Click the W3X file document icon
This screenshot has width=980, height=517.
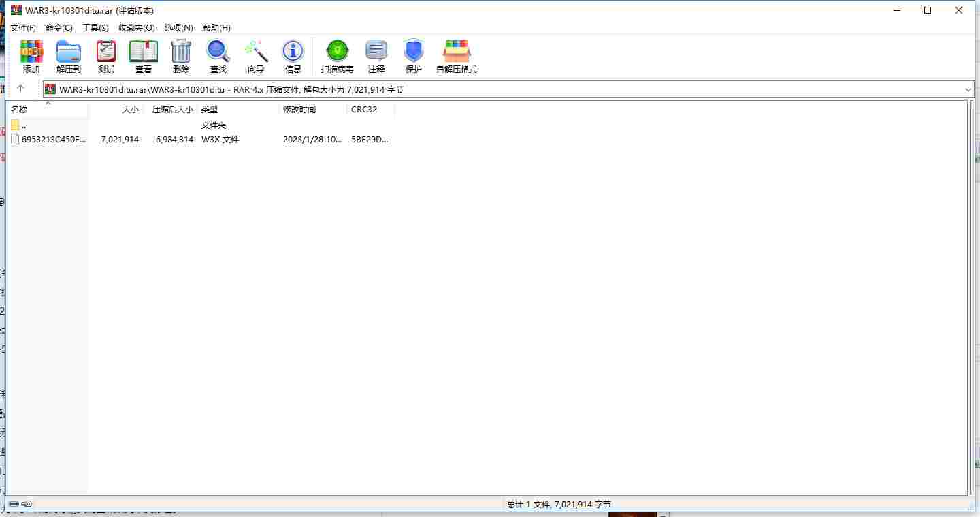pos(15,139)
